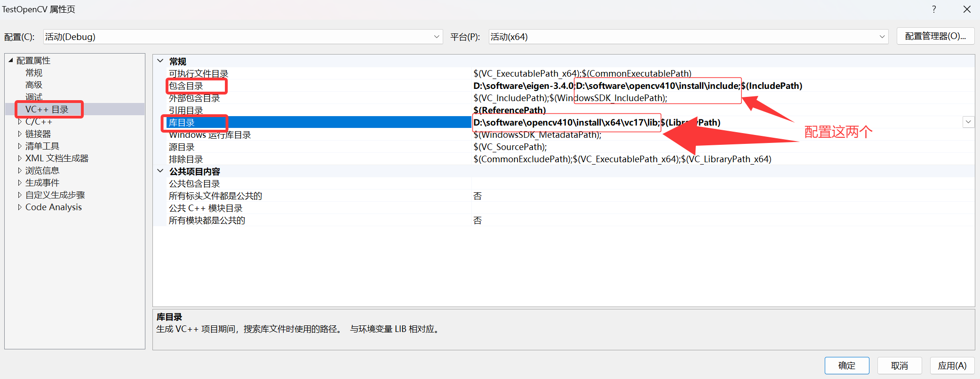Expand the 生成事件 tree node

coord(20,183)
